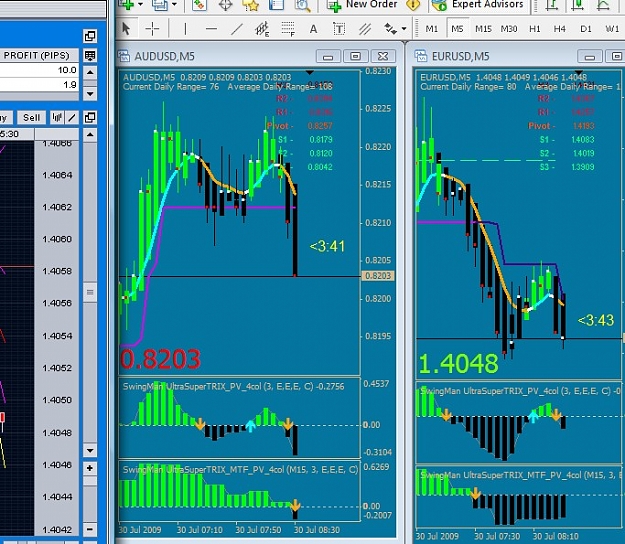Viewport: 625px width, 544px height.
Task: Switch timeframe to W1
Action: [x=612, y=29]
